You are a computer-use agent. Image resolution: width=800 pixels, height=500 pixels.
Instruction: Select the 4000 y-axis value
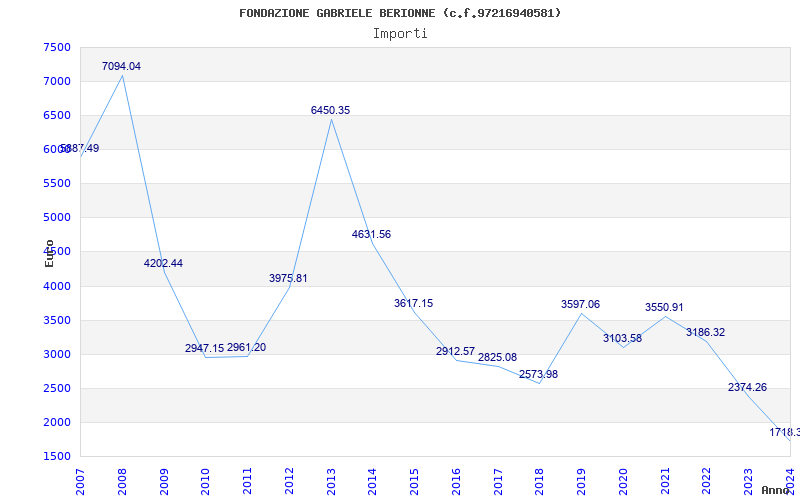pyautogui.click(x=57, y=286)
